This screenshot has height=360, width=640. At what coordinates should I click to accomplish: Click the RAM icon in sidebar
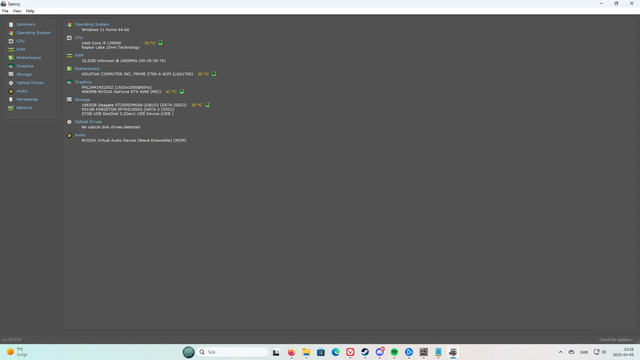pos(11,49)
